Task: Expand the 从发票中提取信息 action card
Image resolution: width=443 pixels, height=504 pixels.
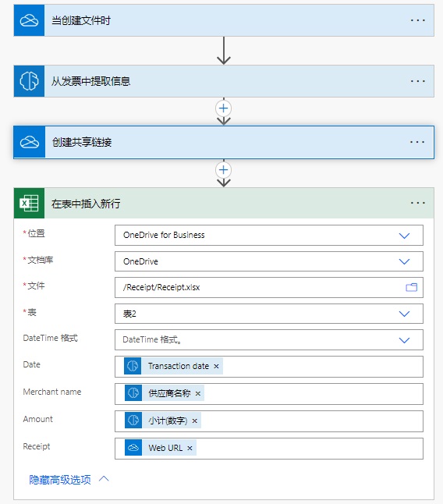Action: 224,81
